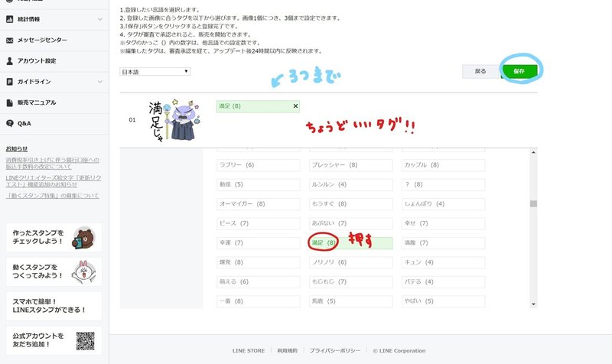This screenshot has height=364, width=612.
Task: Select the ピース (7) tag
Action: (259, 223)
